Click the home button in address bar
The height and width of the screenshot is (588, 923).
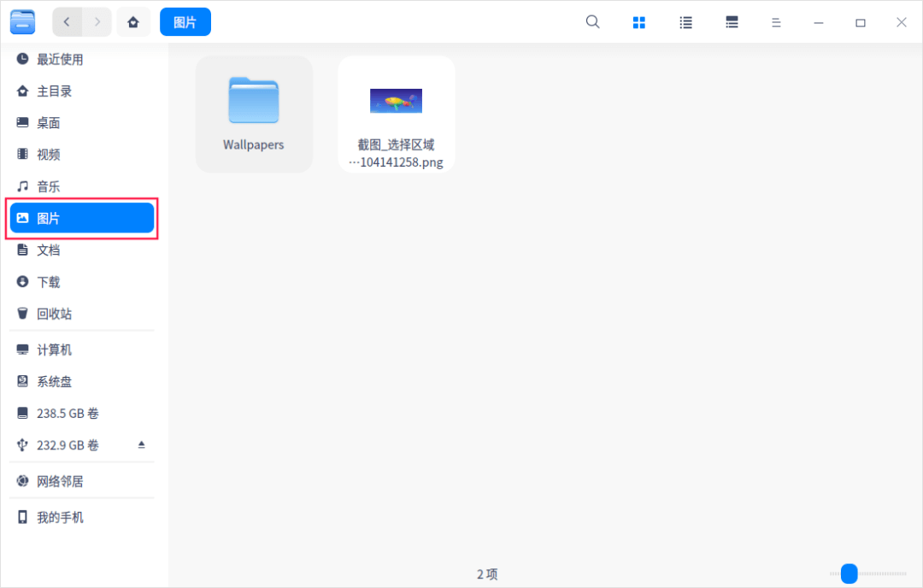tap(133, 22)
